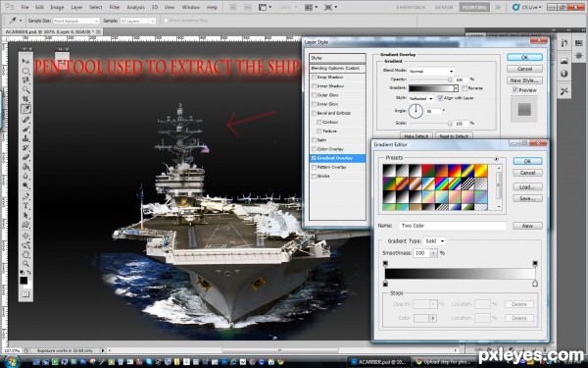Open the Filter menu
Viewport: 588px width, 368px height.
click(115, 7)
